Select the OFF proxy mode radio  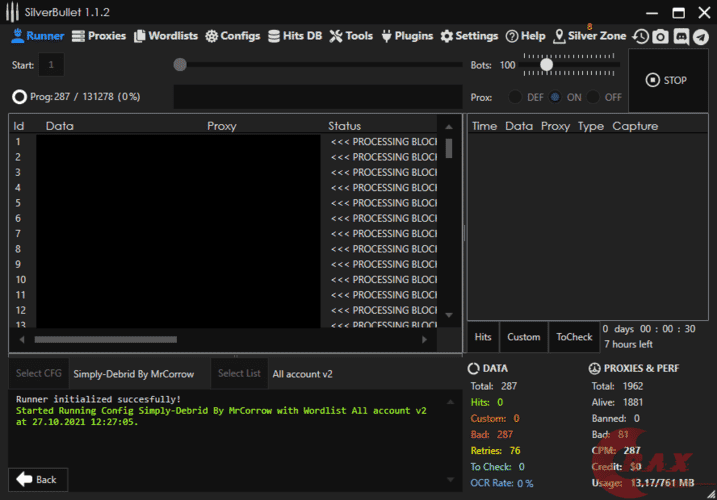(593, 97)
